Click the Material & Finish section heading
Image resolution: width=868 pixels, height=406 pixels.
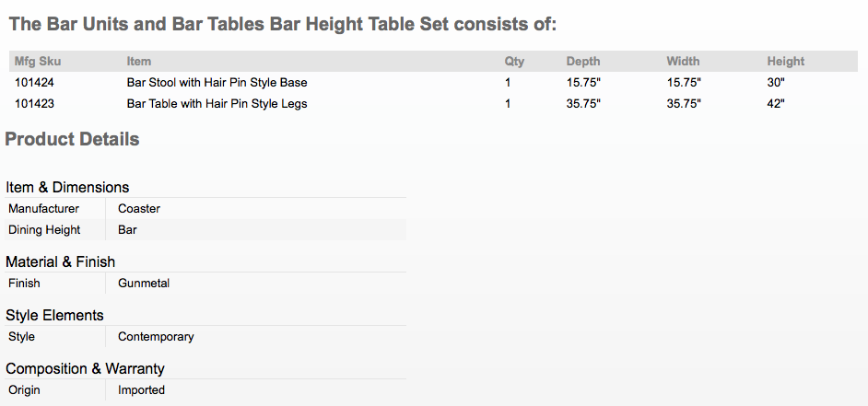(x=60, y=261)
